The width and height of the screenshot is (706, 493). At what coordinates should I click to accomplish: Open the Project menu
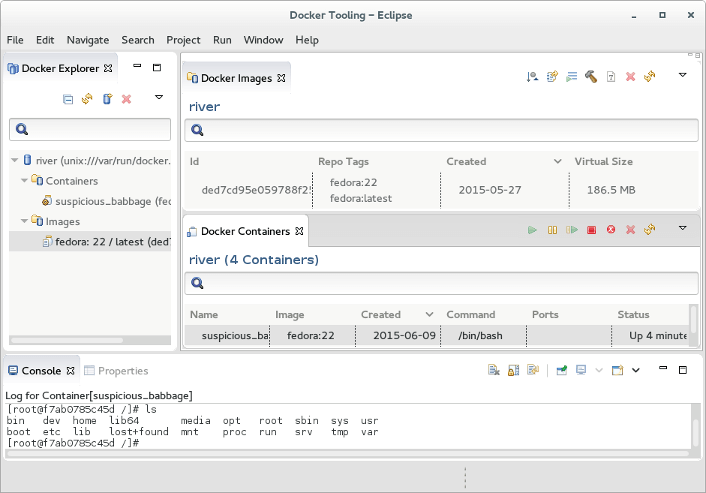183,40
